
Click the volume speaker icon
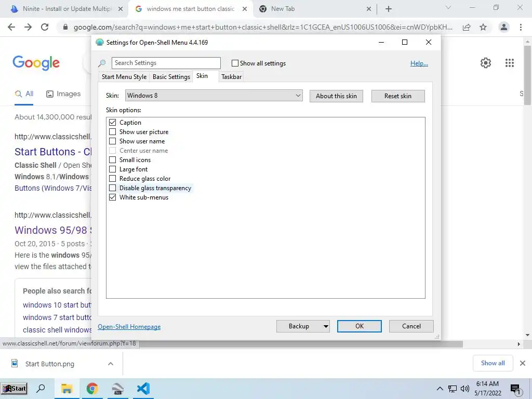[465, 389]
